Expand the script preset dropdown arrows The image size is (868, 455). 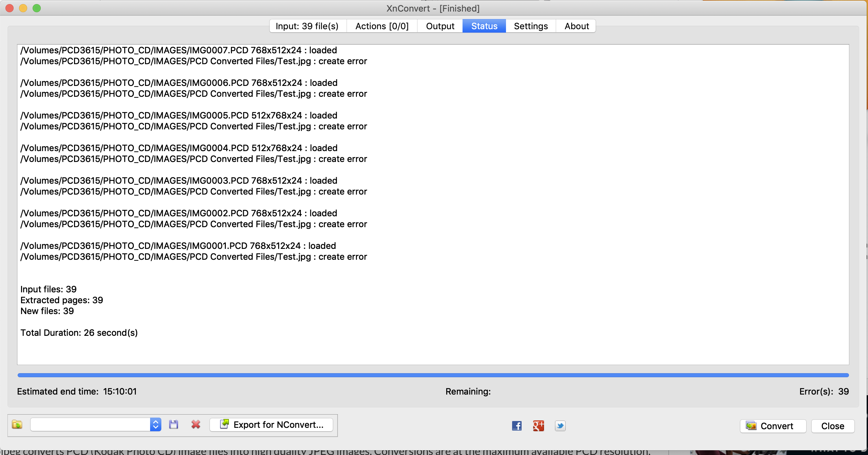click(156, 424)
